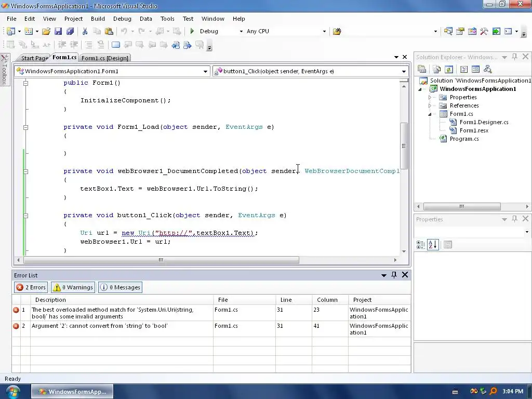The width and height of the screenshot is (532, 399).
Task: Click Comment out selected lines icon
Action: tap(89, 45)
